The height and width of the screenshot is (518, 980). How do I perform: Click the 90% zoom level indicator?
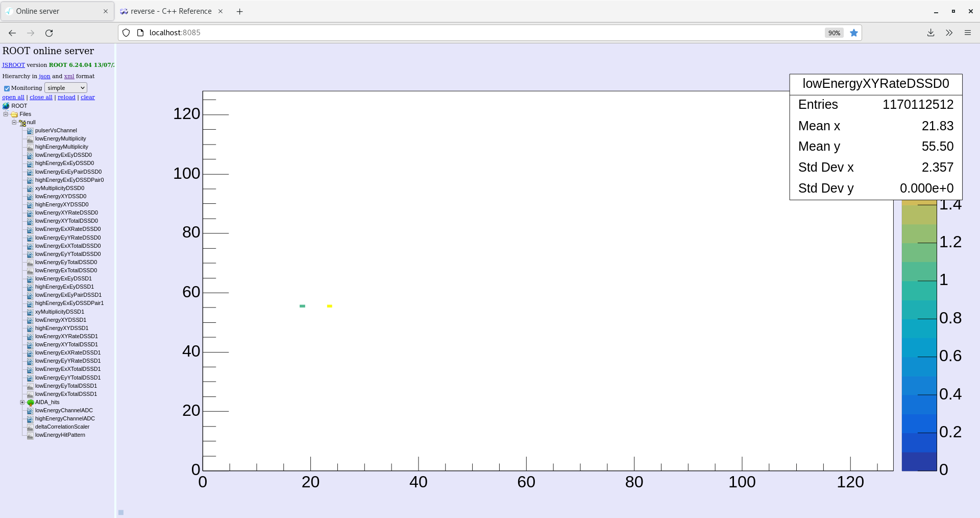click(x=834, y=33)
